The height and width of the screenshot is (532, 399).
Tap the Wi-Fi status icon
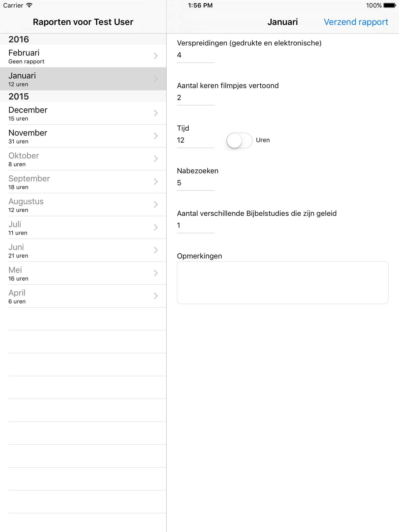(29, 5)
